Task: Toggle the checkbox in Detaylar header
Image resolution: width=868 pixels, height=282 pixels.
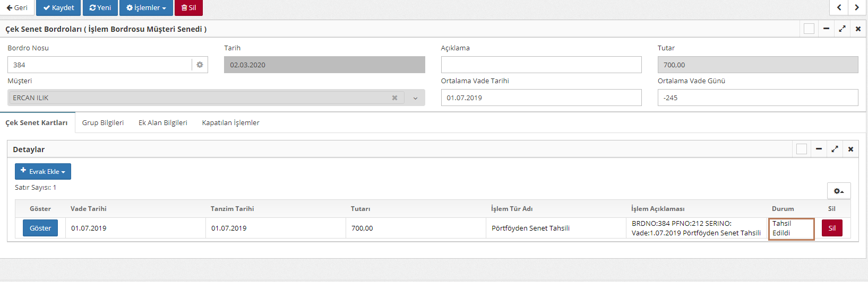Action: click(801, 149)
